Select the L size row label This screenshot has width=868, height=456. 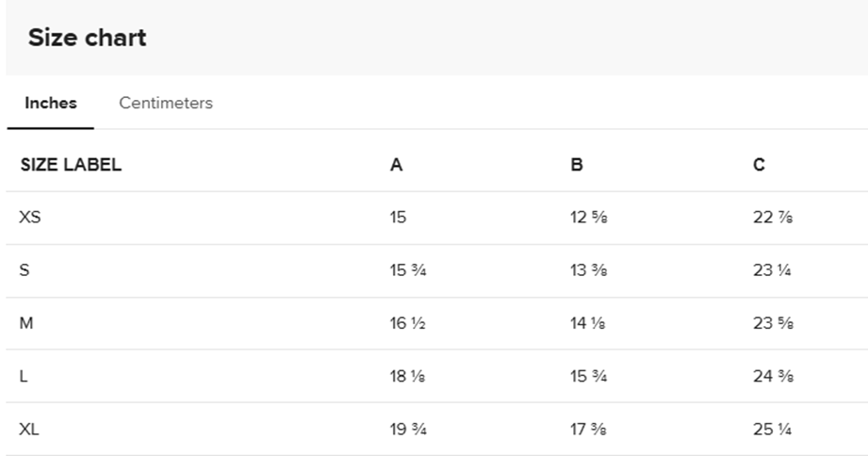point(24,377)
